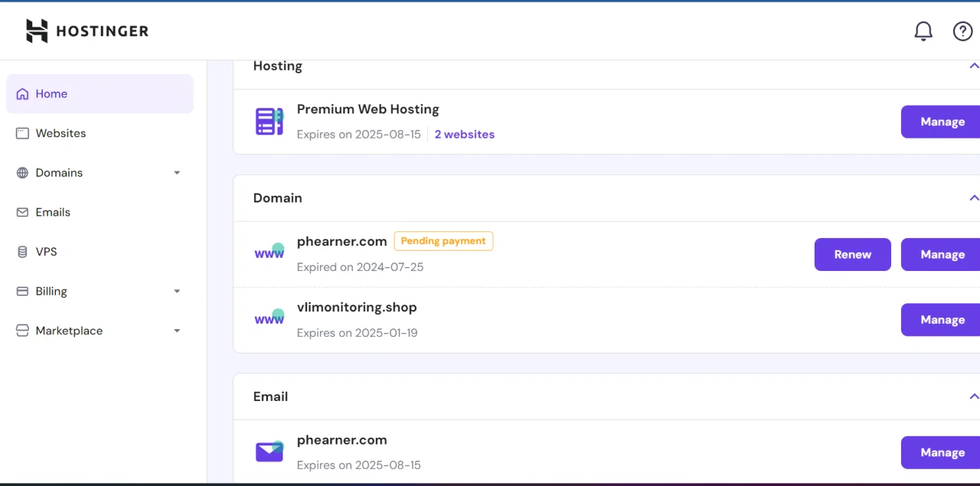The height and width of the screenshot is (486, 980).
Task: Click the Email section heading
Action: pos(271,396)
